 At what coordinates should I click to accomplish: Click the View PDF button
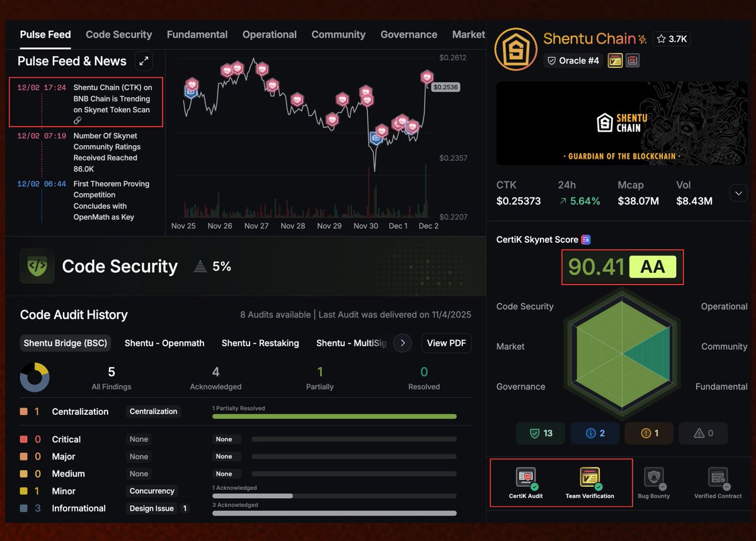click(x=447, y=343)
